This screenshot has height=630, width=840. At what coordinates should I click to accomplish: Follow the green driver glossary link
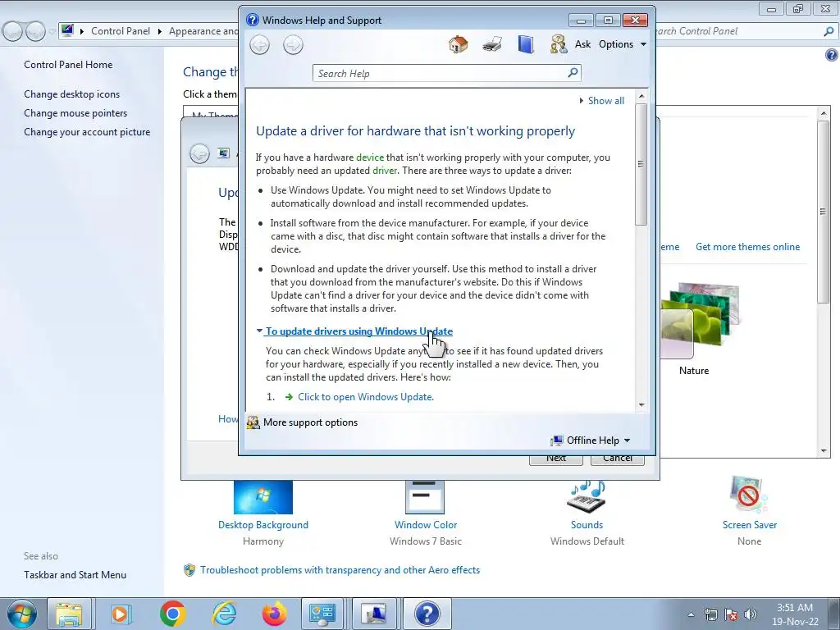tap(385, 171)
